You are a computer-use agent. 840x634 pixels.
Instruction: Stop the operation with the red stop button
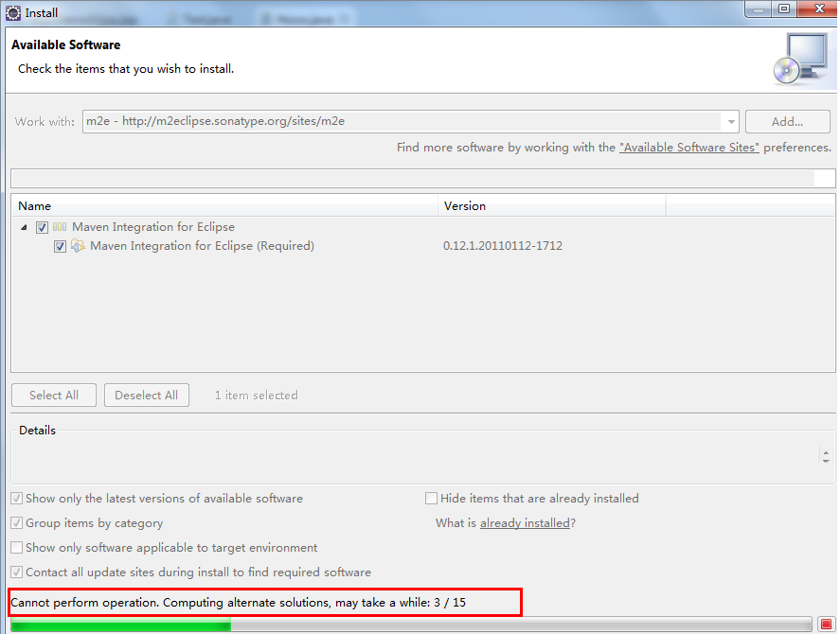click(x=826, y=625)
